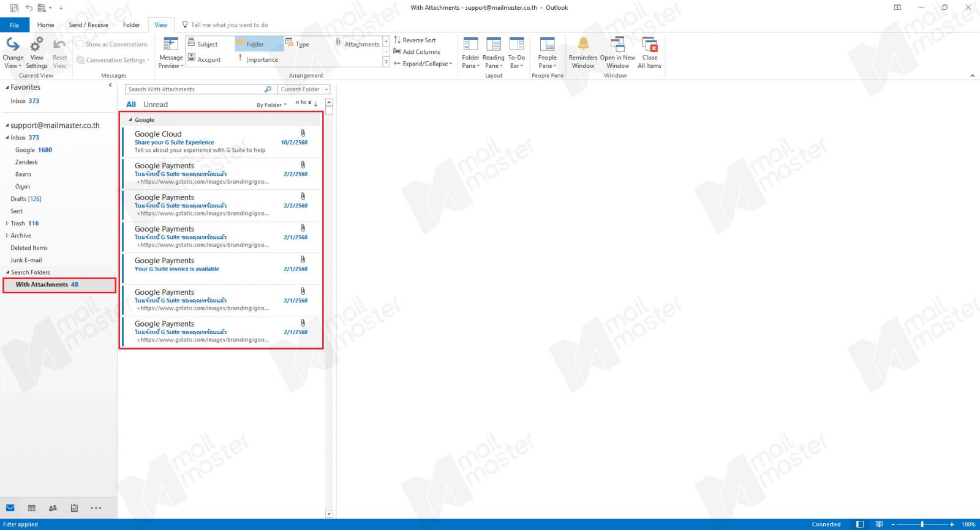The width and height of the screenshot is (980, 530).
Task: Open navigation more options dots
Action: 96,508
